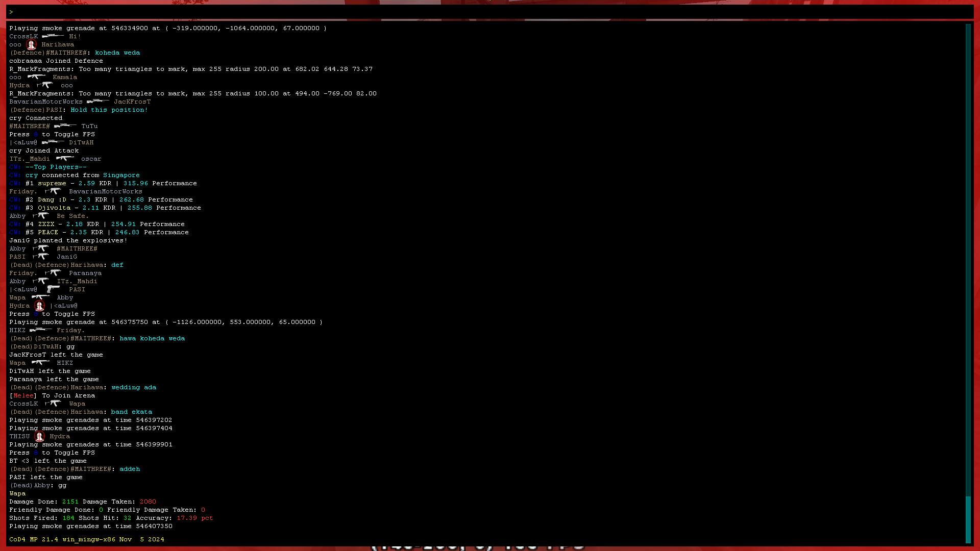Click the 'Hold this position!' chat message
This screenshot has width=980, height=551.
pos(109,110)
